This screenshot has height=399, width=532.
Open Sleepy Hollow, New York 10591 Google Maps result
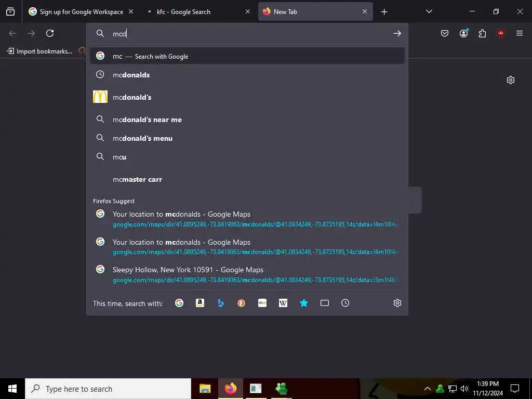click(247, 274)
